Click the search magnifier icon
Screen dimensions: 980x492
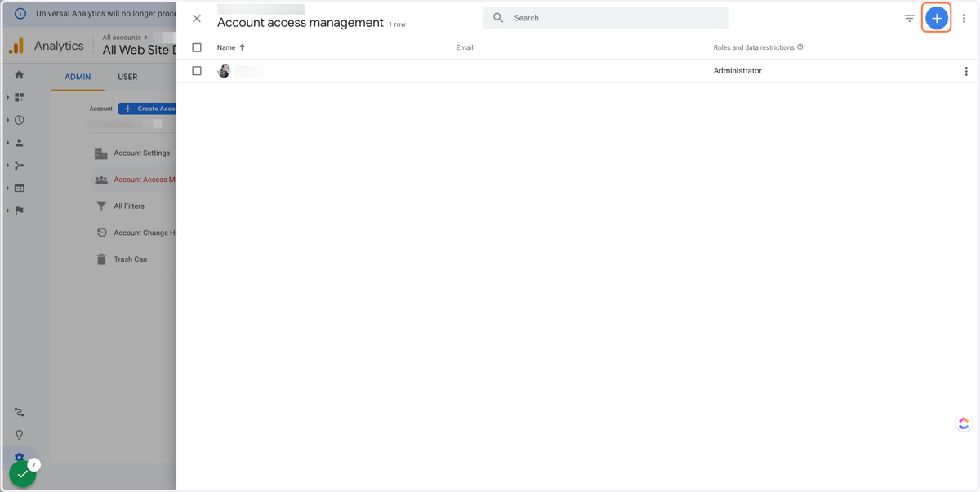498,17
